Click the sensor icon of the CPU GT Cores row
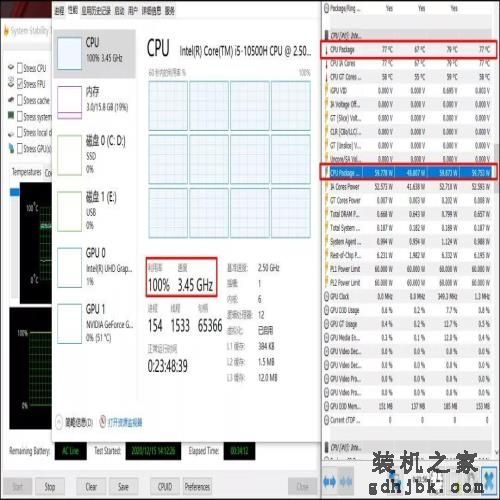The width and height of the screenshot is (500, 500). 326,77
